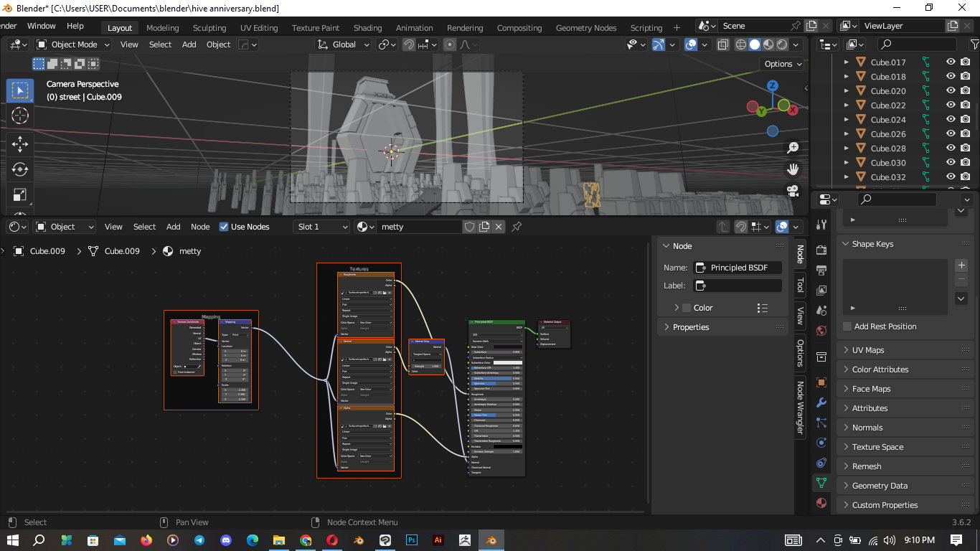Open the Object Mode dropdown
980x551 pixels.
coord(73,44)
